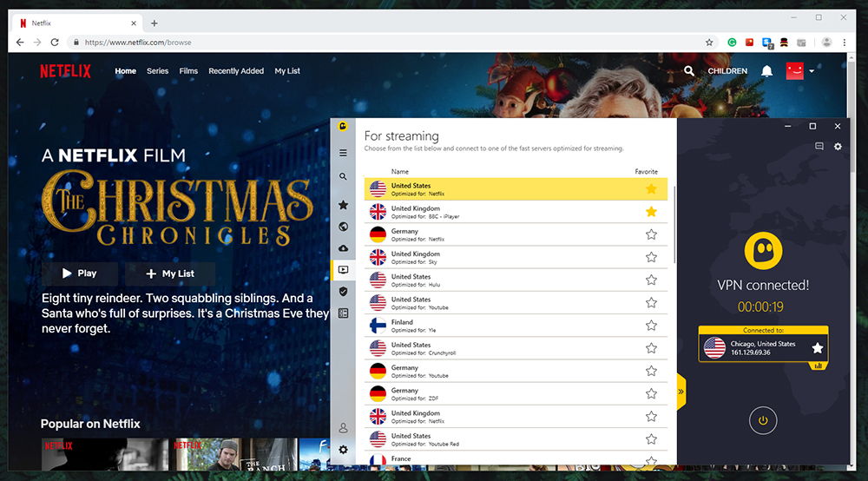Favorite the United Kingdom Netflix server
Image resolution: width=868 pixels, height=481 pixels.
click(x=651, y=416)
